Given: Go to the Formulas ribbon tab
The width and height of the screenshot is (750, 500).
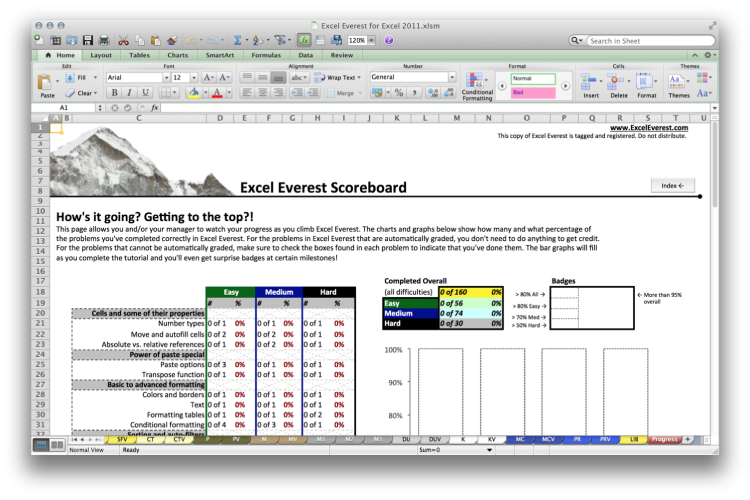Looking at the screenshot, I should coord(266,55).
